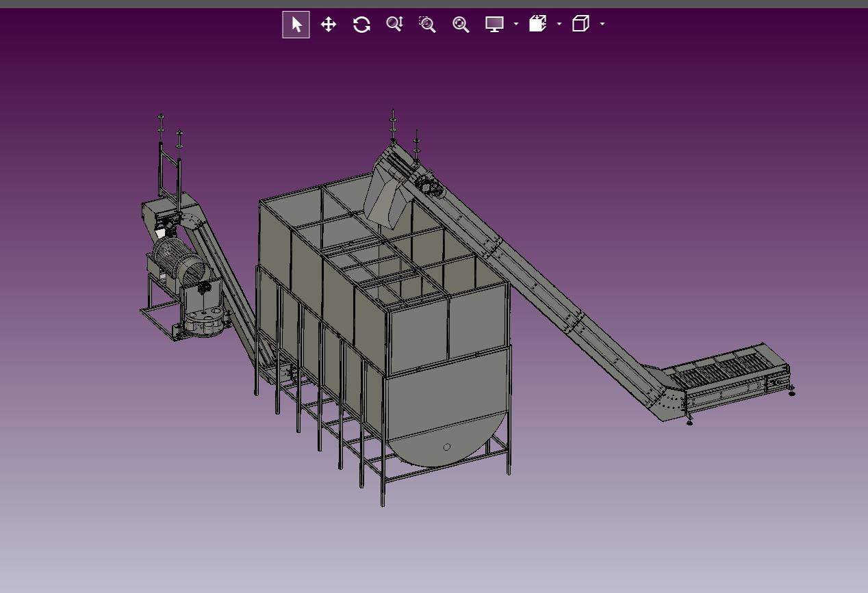Activate the rotate view tool
This screenshot has height=593, width=868.
click(x=361, y=25)
